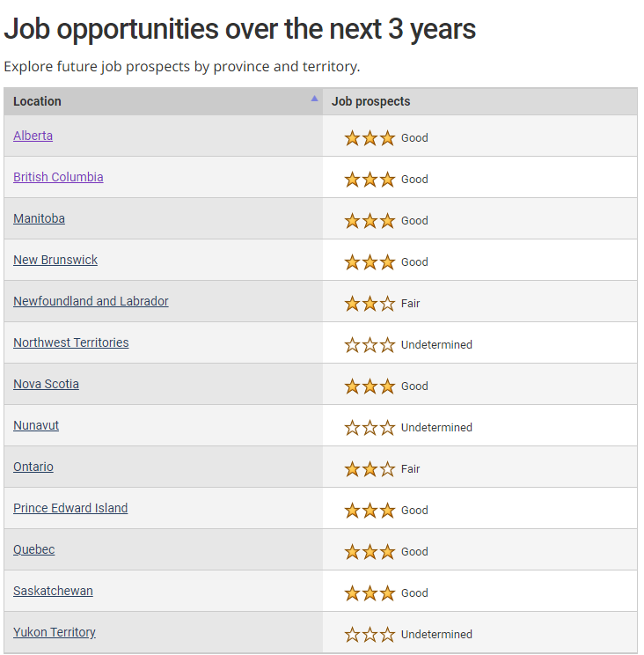Screen dimensions: 644x655
Task: Open the Nova Scotia link
Action: coord(46,384)
